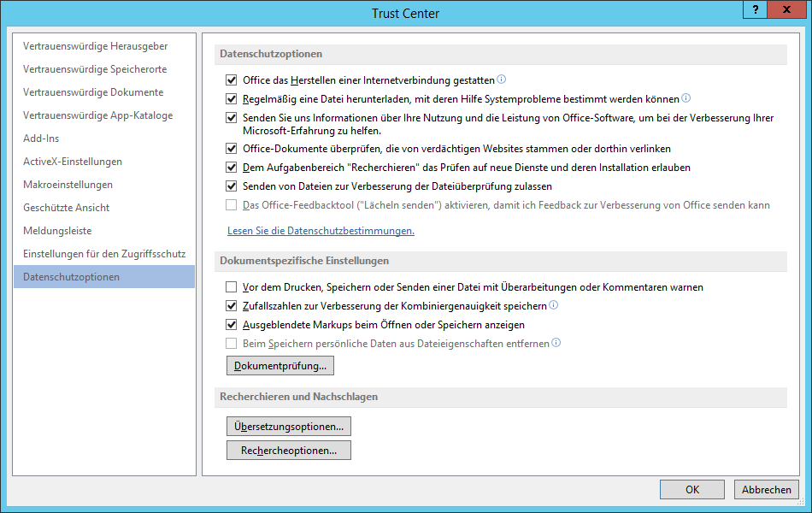812x513 pixels.
Task: Switch to ActiveX-Einstellungen
Action: tap(104, 161)
